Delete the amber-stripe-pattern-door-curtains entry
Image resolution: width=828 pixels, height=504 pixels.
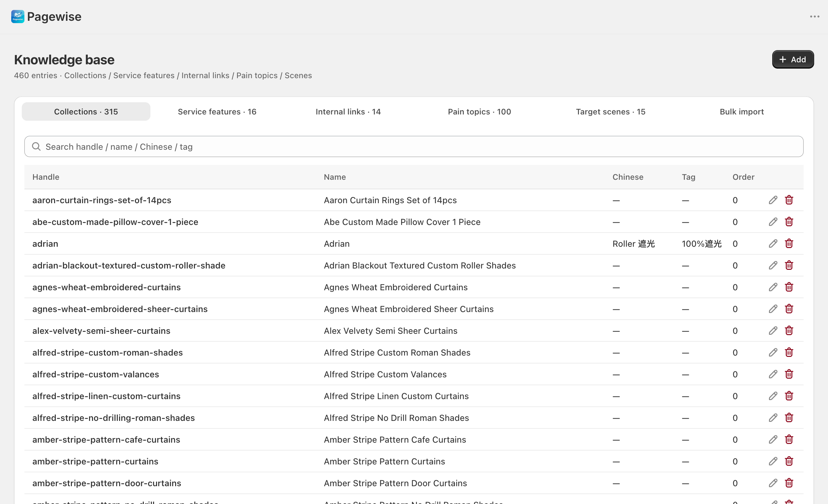789,483
